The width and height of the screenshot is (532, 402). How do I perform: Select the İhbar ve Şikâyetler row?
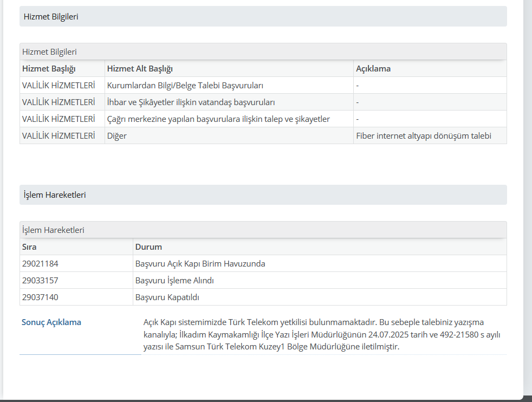[x=263, y=102]
